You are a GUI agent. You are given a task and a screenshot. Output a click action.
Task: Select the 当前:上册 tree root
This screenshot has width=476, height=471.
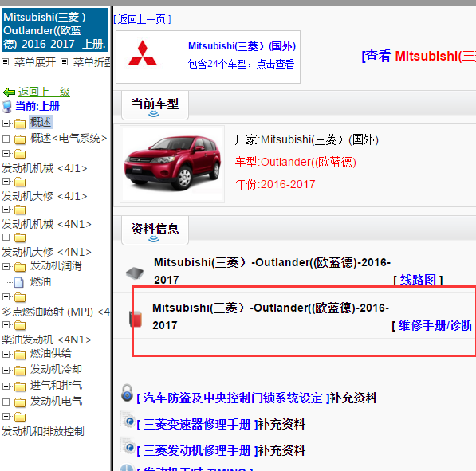(37, 107)
